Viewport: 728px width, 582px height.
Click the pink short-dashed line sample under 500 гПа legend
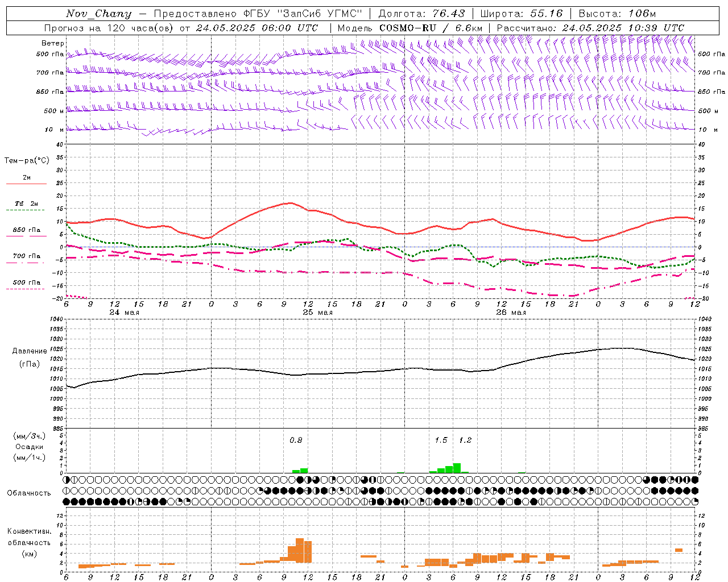[x=25, y=289]
